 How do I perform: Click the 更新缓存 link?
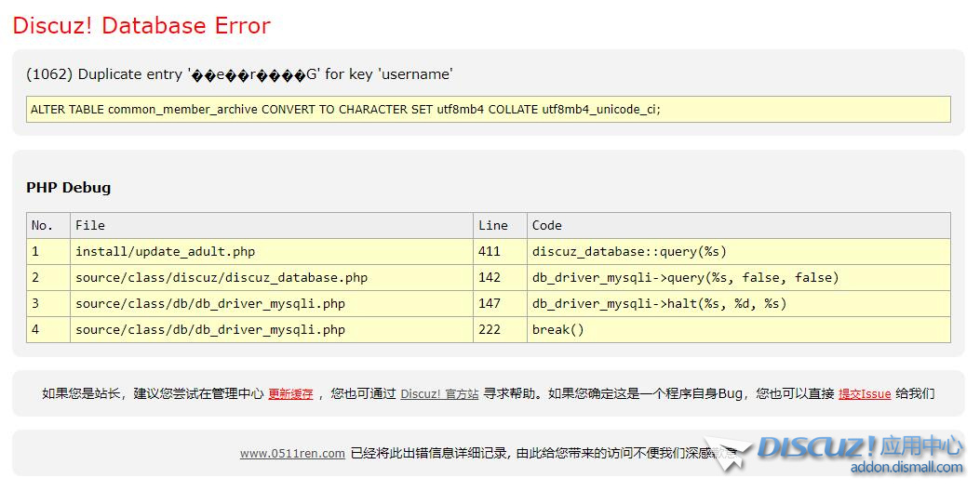pyautogui.click(x=290, y=393)
